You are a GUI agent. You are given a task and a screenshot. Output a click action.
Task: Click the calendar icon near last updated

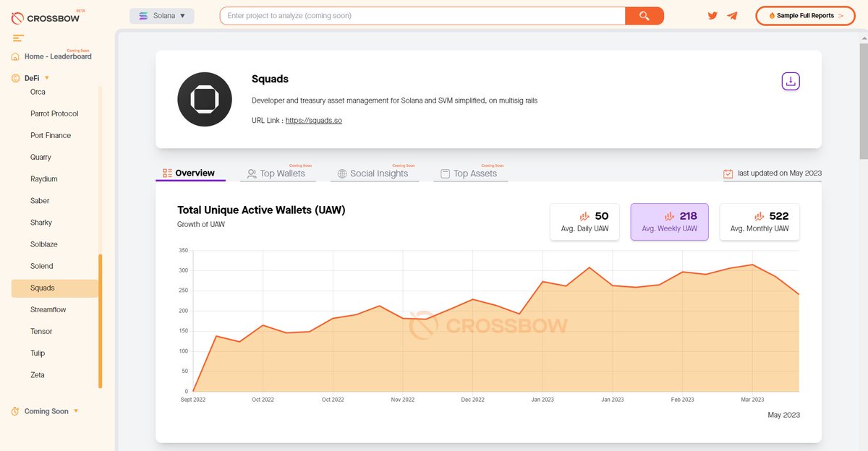[x=728, y=173]
